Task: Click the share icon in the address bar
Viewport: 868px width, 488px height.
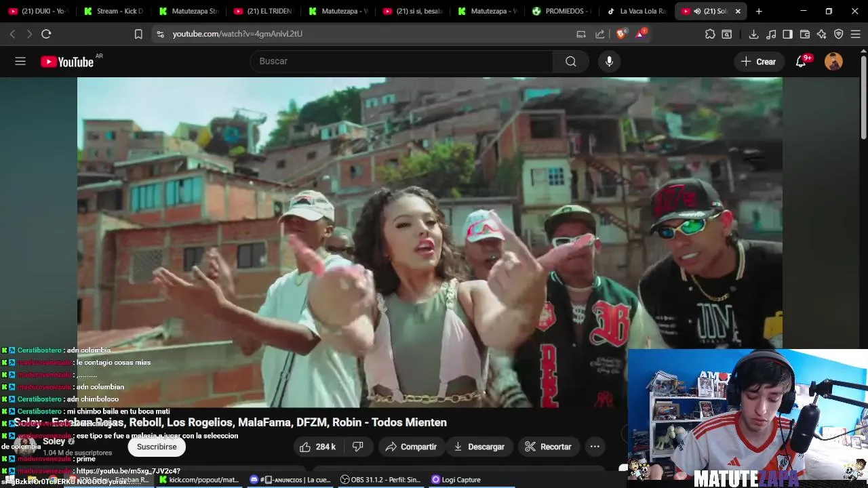Action: point(600,34)
